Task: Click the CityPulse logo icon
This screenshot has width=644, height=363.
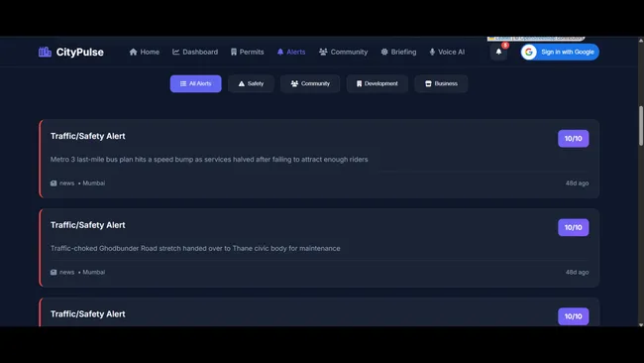Action: click(x=45, y=52)
